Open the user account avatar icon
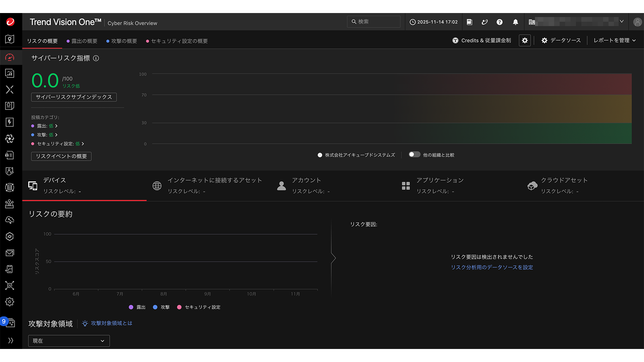The height and width of the screenshot is (362, 644). (x=637, y=22)
